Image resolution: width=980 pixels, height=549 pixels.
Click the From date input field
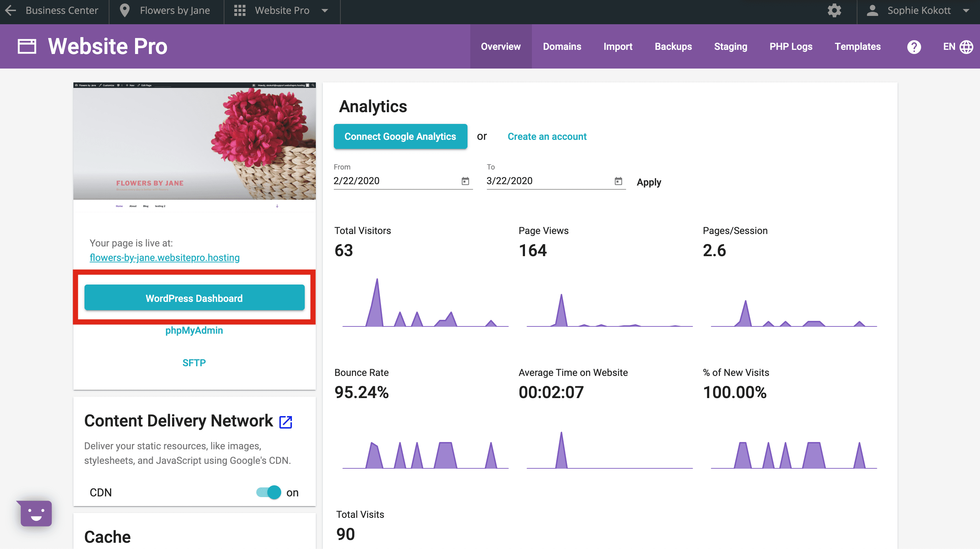[x=403, y=181]
